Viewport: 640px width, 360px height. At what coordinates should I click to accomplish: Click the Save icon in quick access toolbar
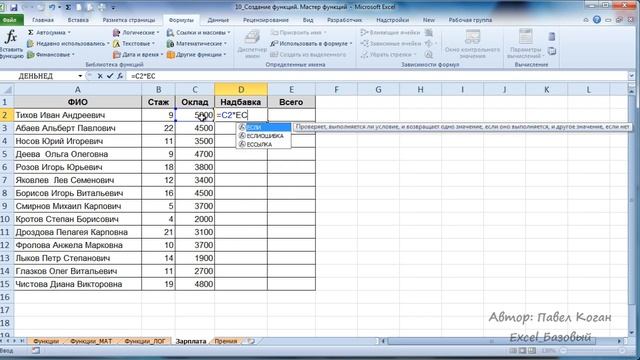point(14,7)
